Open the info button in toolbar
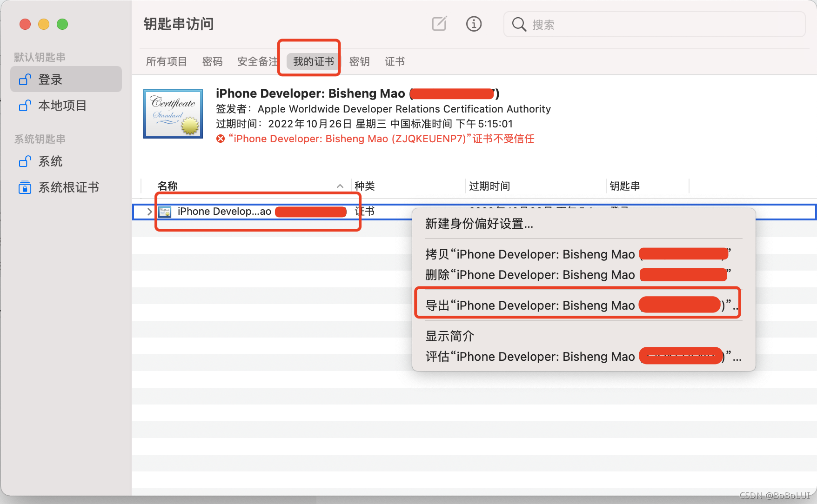 point(474,24)
